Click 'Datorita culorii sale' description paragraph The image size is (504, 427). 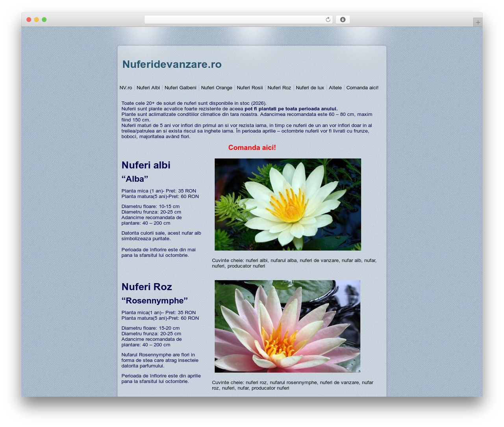click(161, 236)
